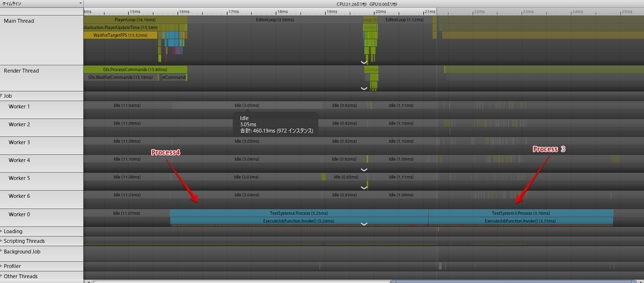Screen dimensions: 644x283
Task: Select Idle (3.04ms) on Worker 4
Action: point(247,159)
